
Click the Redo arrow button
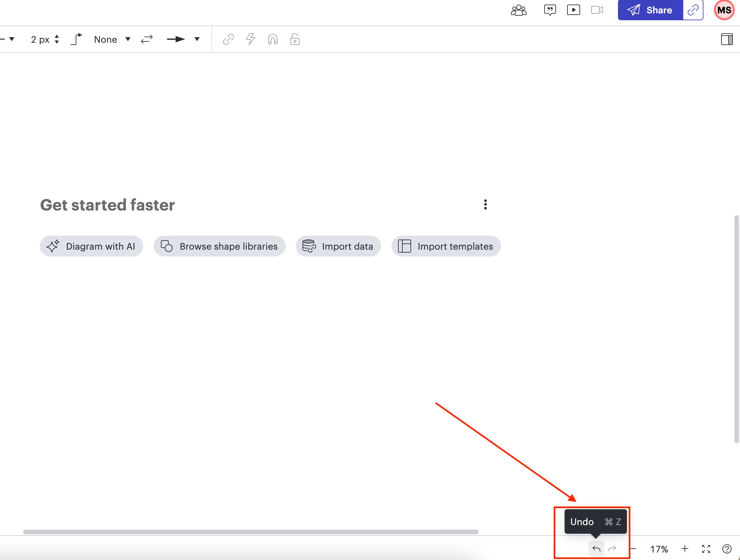(612, 549)
